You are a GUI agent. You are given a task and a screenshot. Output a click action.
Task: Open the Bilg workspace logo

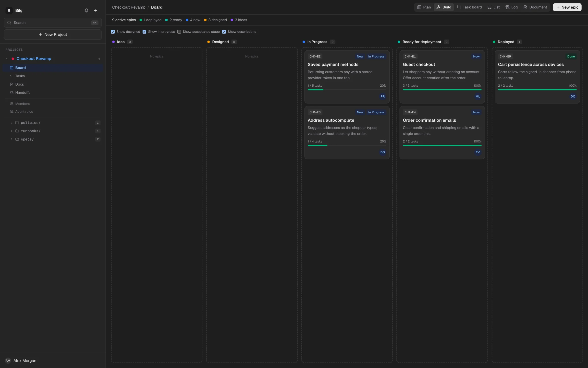tap(9, 10)
